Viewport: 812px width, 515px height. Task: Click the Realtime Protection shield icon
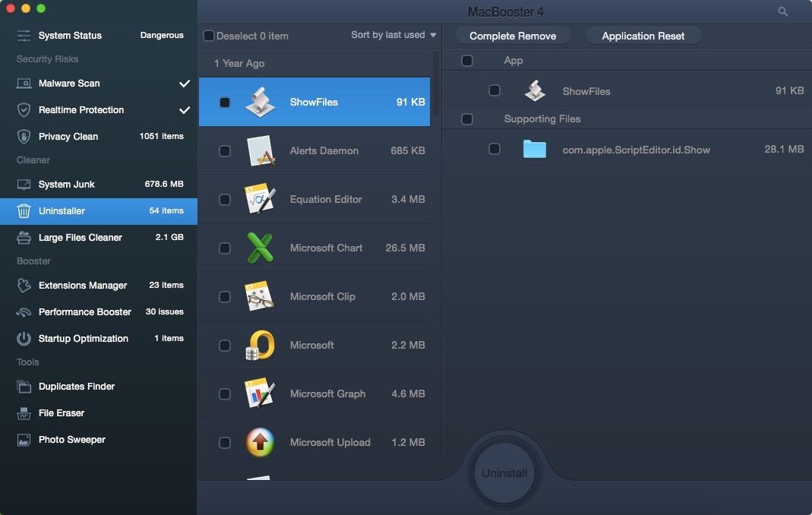coord(24,110)
